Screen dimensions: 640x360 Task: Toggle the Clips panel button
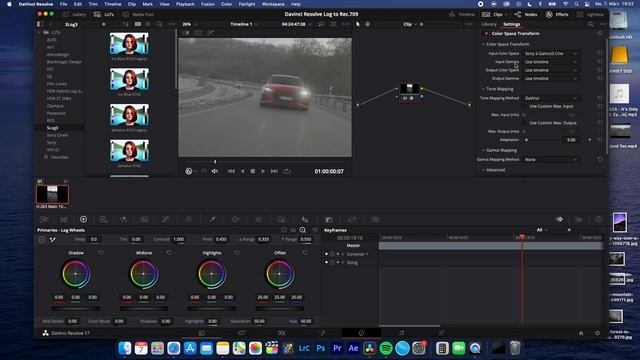pos(494,14)
